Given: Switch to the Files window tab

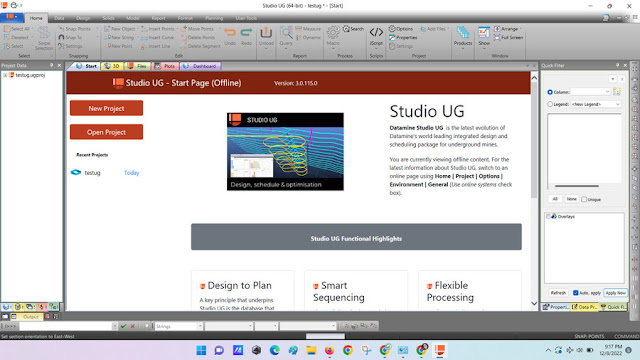Looking at the screenshot, I should pyautogui.click(x=138, y=66).
